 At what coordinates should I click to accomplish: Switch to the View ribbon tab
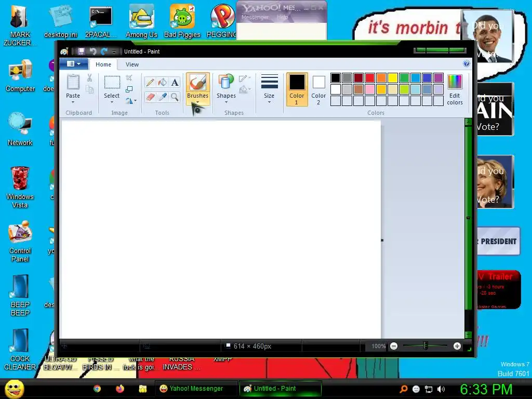(132, 64)
